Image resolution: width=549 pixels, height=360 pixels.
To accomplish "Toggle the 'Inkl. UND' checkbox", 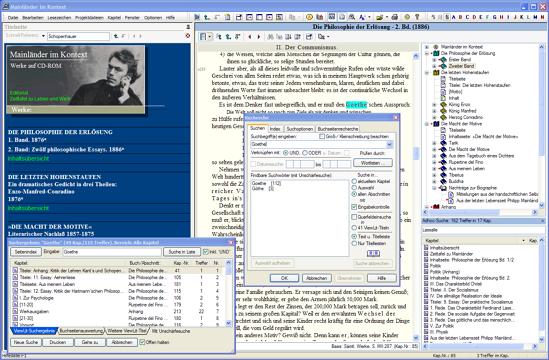I will [206, 252].
